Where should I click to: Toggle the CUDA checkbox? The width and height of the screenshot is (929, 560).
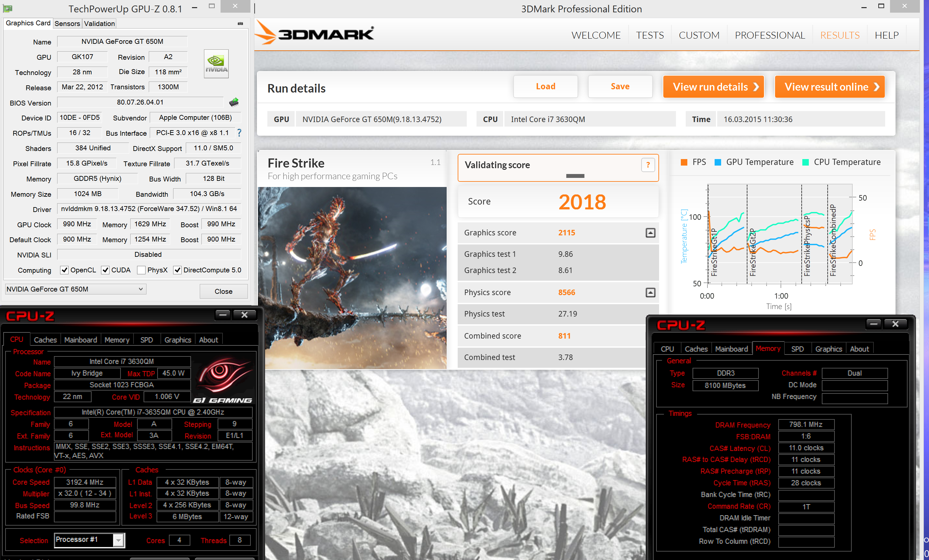(106, 270)
